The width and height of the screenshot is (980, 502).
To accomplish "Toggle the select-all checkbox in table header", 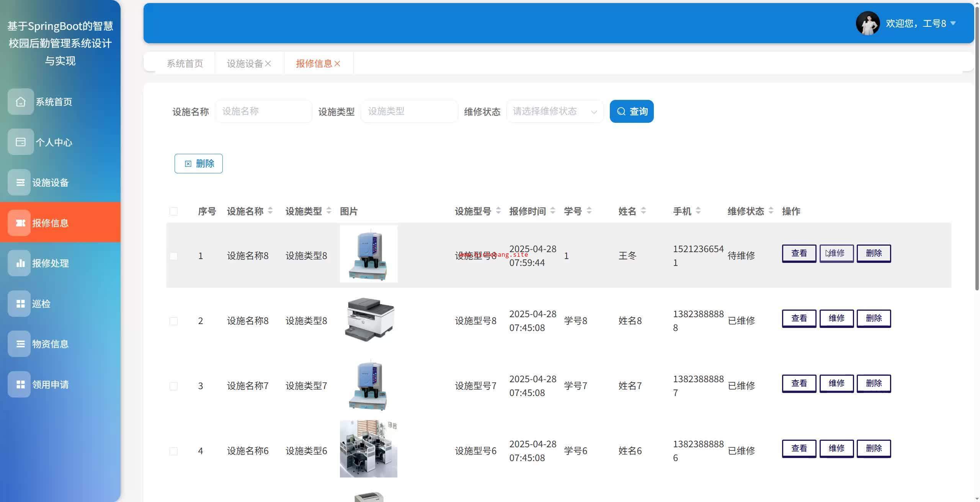I will click(173, 211).
